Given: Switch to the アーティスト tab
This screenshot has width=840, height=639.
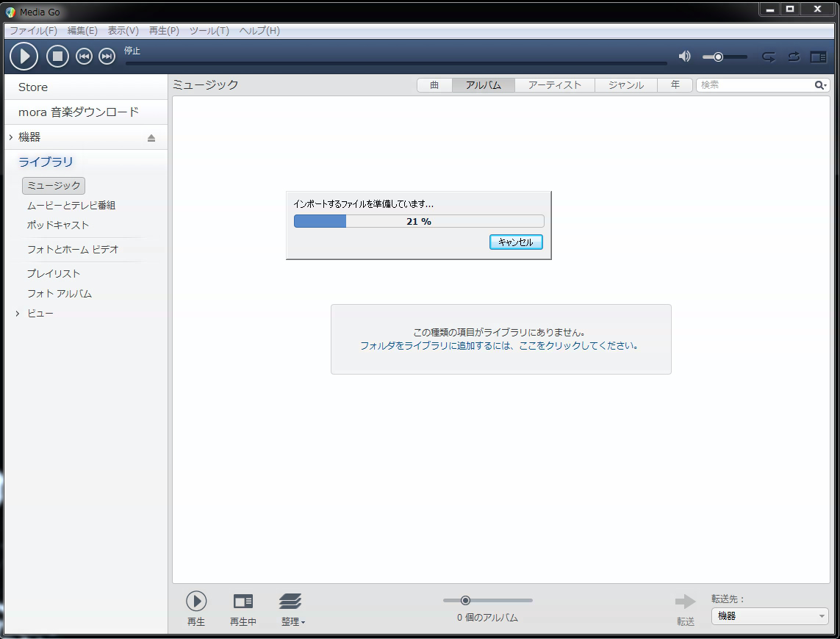Looking at the screenshot, I should [554, 85].
